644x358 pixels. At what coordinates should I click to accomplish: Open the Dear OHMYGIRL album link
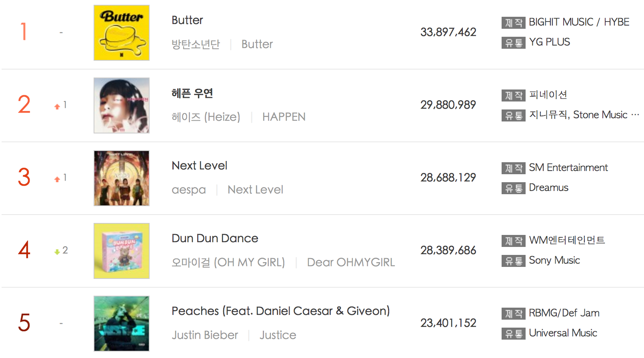351,263
